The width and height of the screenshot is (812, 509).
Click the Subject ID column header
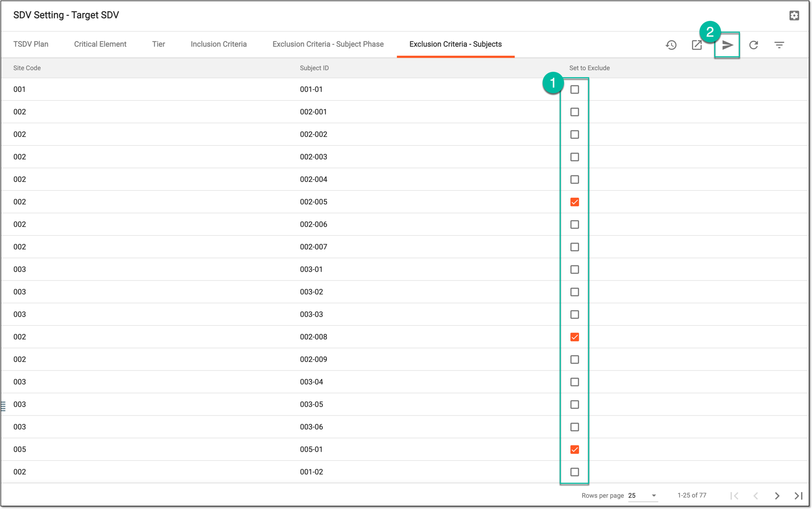[x=314, y=68]
